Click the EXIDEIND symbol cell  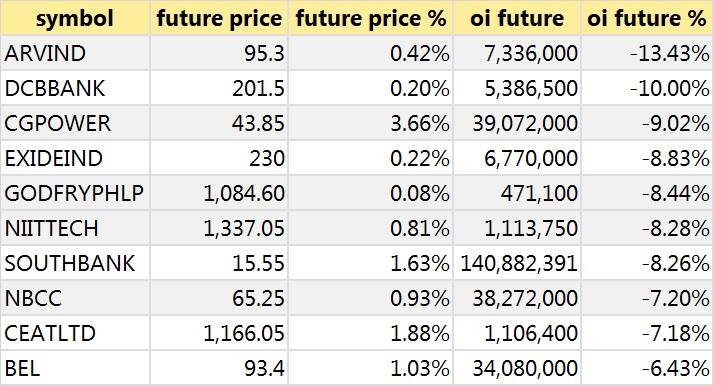point(75,158)
